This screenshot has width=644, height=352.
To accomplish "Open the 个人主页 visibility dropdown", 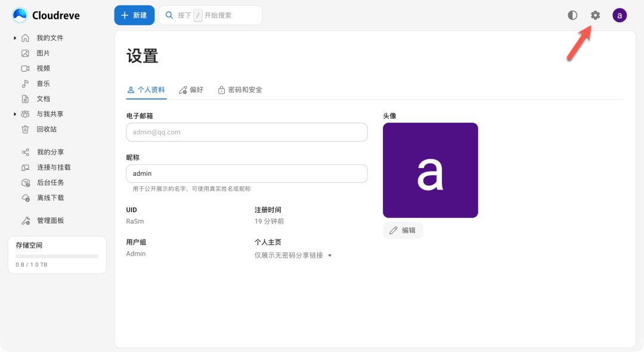I will click(x=293, y=256).
